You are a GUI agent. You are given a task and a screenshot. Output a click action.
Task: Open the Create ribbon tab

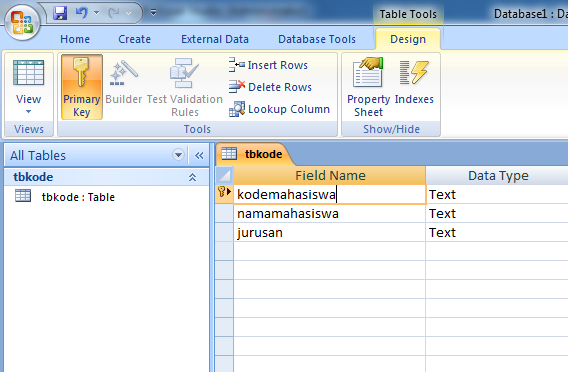(134, 39)
